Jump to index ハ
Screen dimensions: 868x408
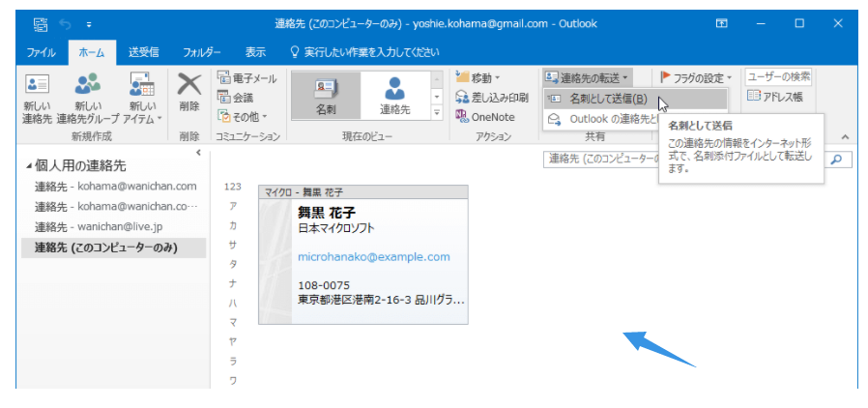(x=233, y=304)
